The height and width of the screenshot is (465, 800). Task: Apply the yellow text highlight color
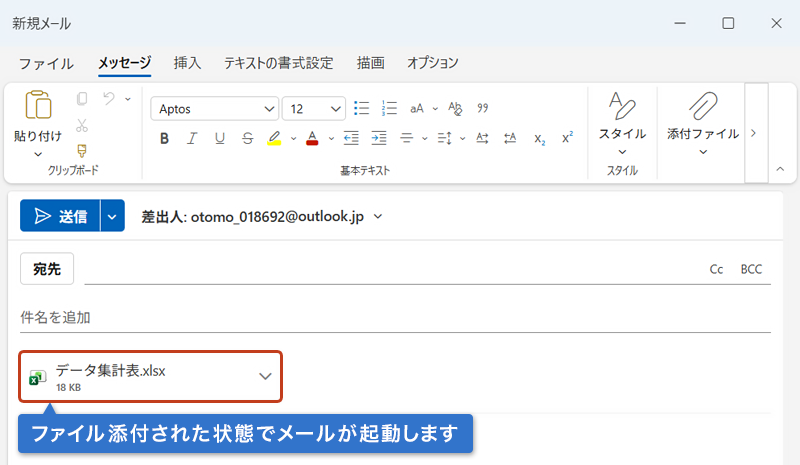click(274, 138)
